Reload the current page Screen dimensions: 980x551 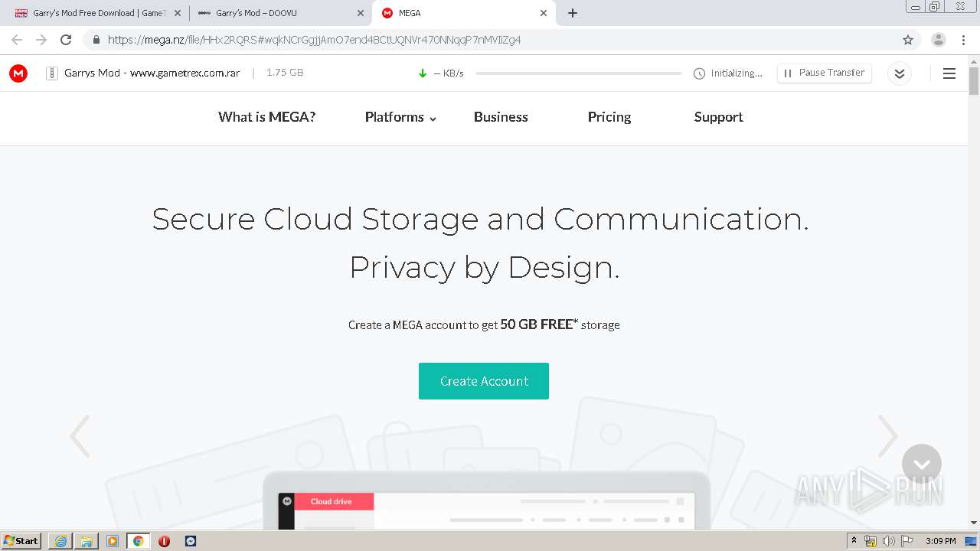pos(66,40)
